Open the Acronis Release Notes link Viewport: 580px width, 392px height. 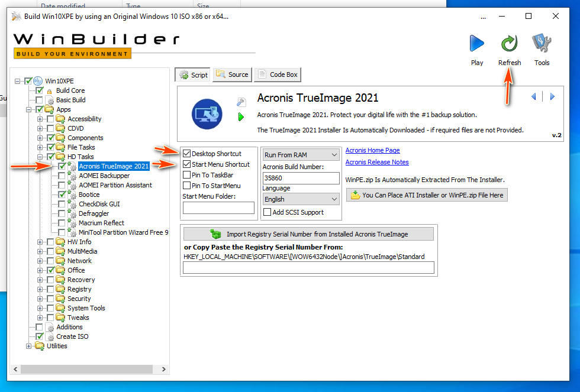(x=377, y=162)
